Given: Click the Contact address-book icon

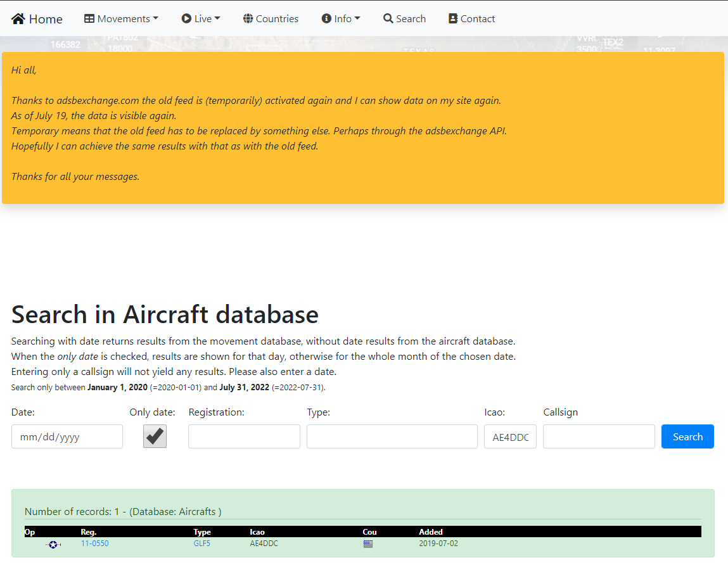Looking at the screenshot, I should (452, 18).
